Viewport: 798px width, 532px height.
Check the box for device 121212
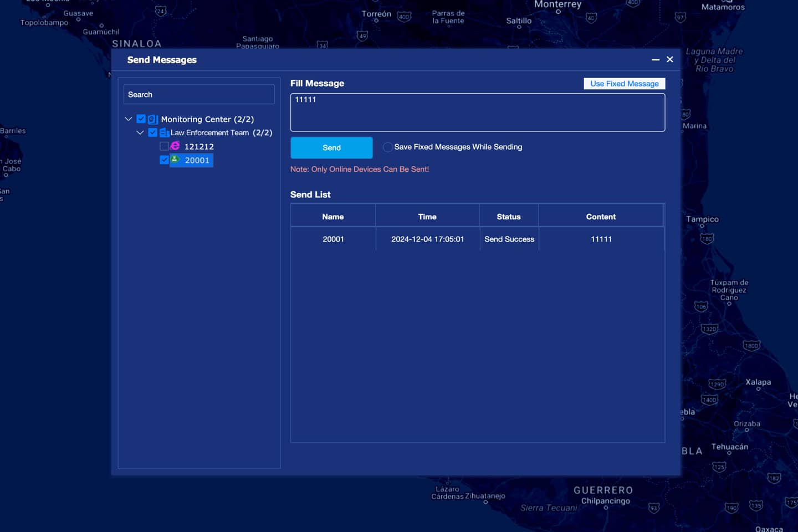tap(164, 146)
